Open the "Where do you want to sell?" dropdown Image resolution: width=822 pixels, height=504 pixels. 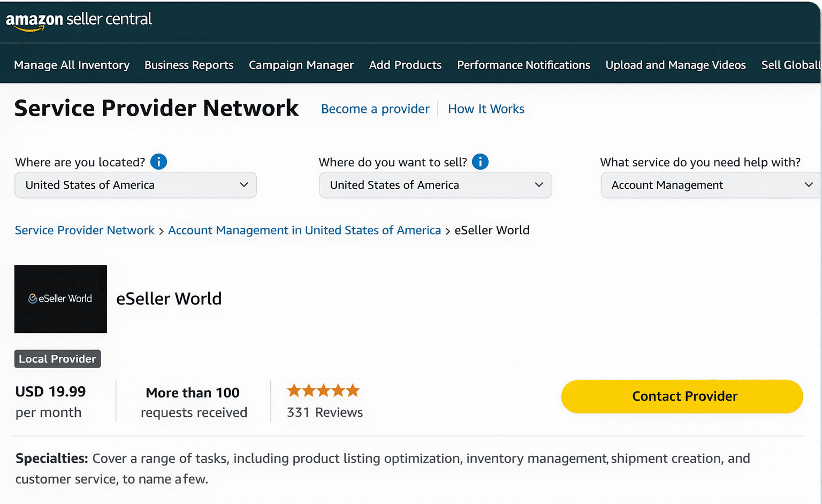(435, 185)
